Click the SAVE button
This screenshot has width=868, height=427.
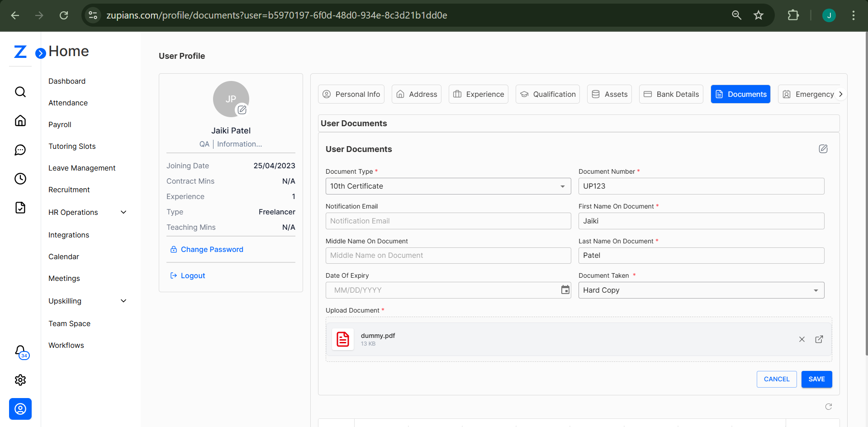click(816, 379)
